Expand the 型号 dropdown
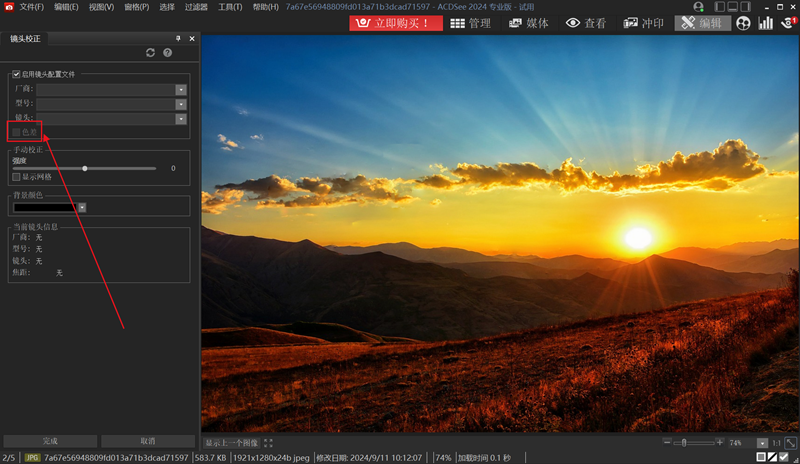 (x=181, y=103)
